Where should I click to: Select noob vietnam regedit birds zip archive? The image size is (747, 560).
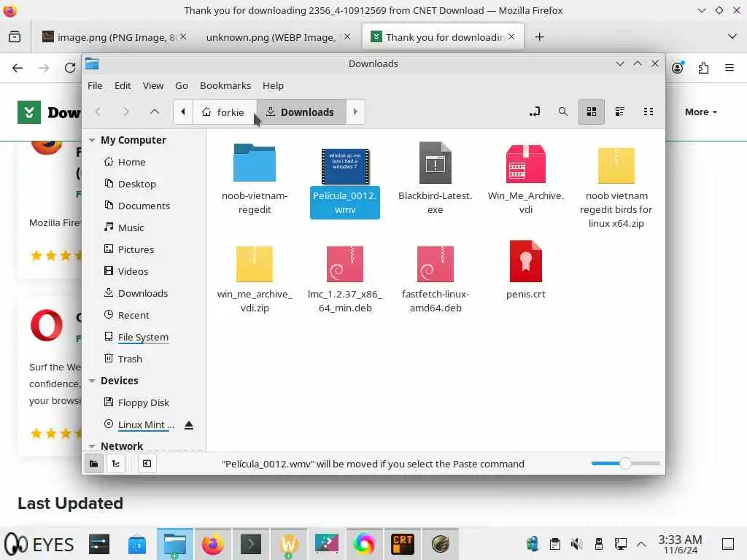point(616,166)
